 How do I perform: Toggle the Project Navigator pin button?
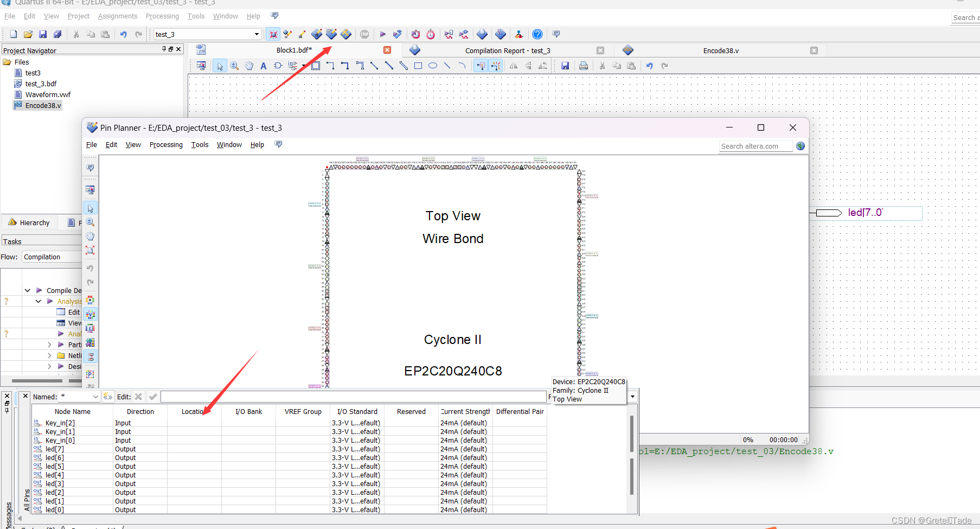(164, 49)
